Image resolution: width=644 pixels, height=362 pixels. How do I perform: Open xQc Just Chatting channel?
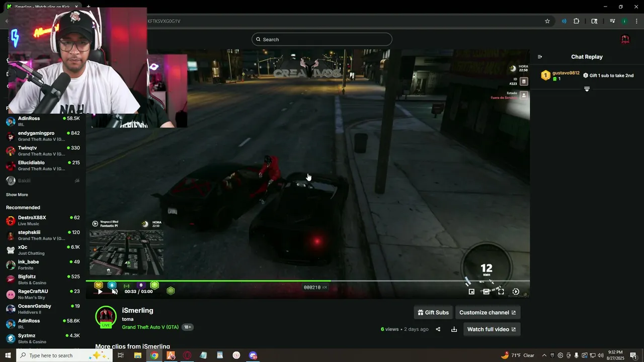(x=43, y=250)
